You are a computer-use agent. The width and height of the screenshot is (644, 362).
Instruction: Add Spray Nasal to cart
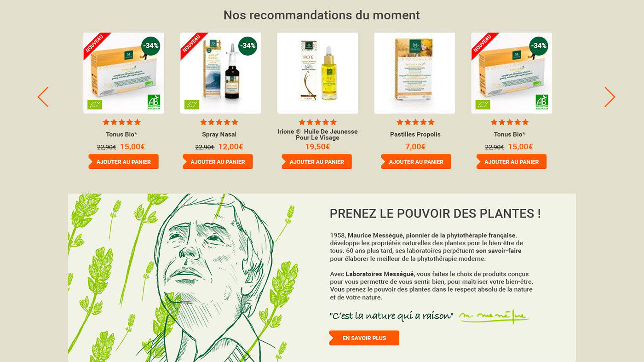coord(218,162)
